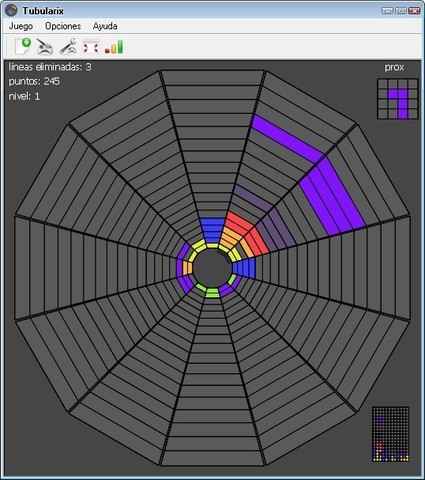Image resolution: width=425 pixels, height=480 pixels.
Task: Toggle fullscreen with the red arrows icon
Action: point(91,46)
